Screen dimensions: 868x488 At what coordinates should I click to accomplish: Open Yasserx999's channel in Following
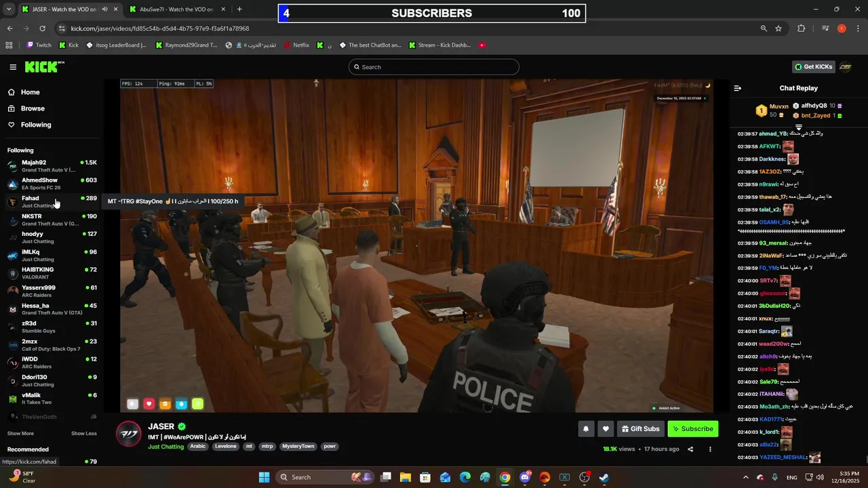(52, 291)
